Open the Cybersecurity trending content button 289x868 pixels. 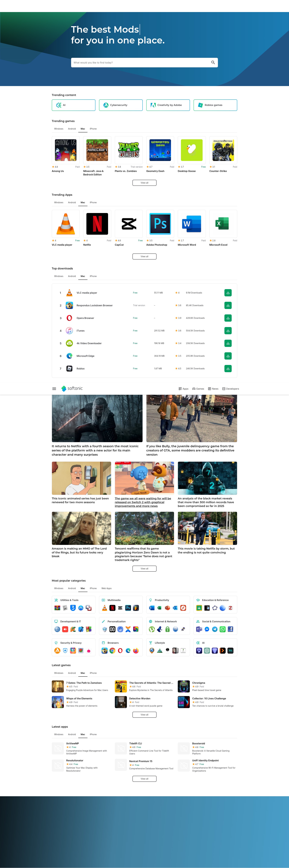(121, 105)
